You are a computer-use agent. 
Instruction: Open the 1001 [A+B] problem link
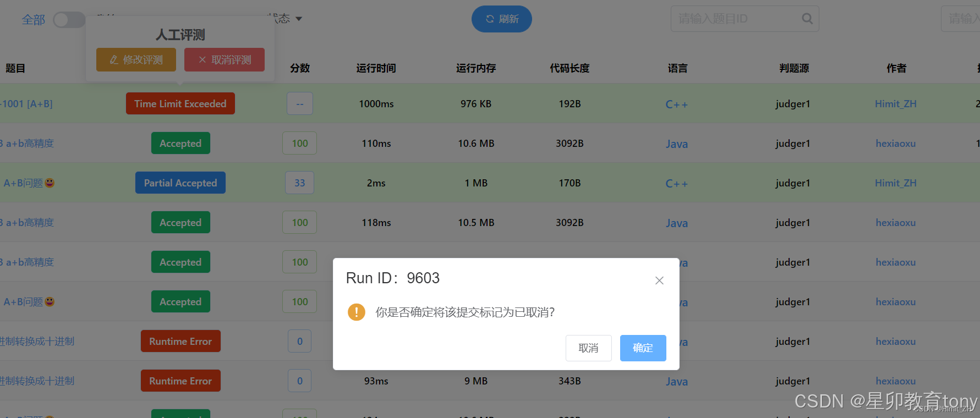click(x=26, y=104)
